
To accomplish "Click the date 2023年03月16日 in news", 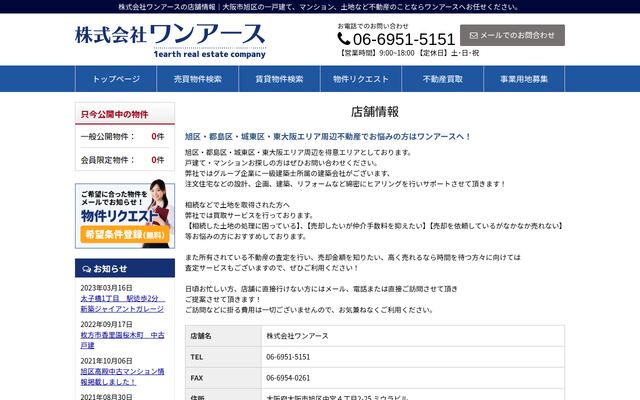I will pyautogui.click(x=106, y=288).
